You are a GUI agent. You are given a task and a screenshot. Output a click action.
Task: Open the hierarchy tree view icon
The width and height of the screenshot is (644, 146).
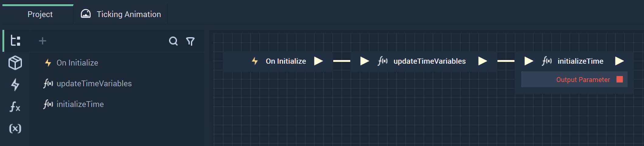pos(16,41)
